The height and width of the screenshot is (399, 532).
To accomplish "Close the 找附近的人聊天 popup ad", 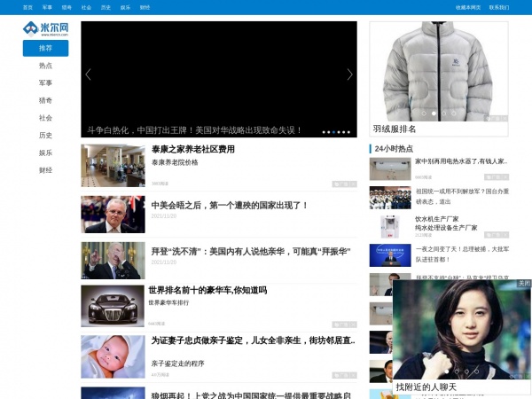I will [x=523, y=284].
